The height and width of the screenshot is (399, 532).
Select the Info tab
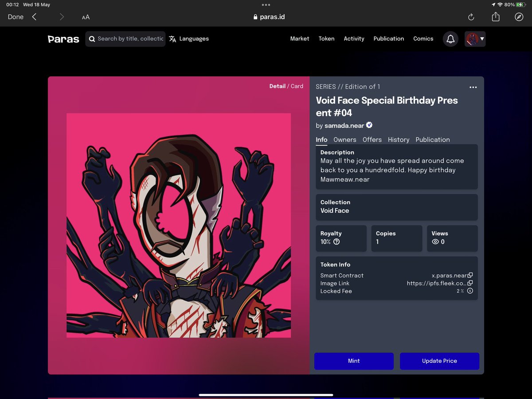[321, 140]
